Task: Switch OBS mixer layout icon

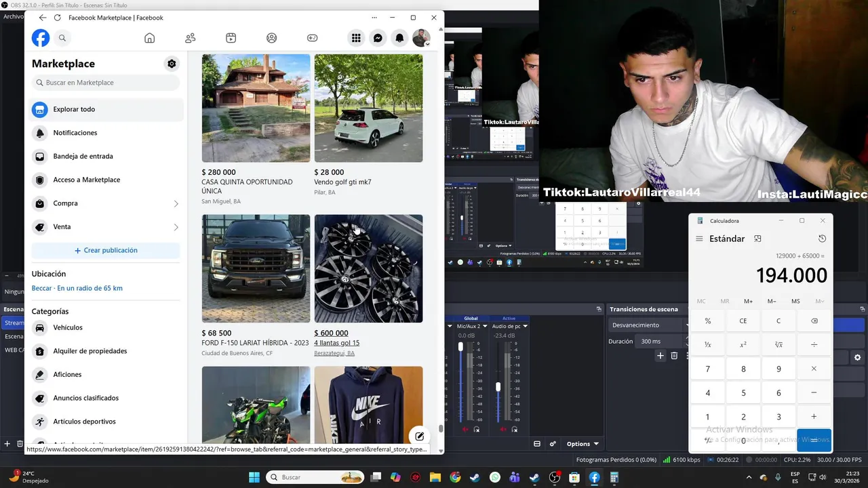Action: point(537,444)
